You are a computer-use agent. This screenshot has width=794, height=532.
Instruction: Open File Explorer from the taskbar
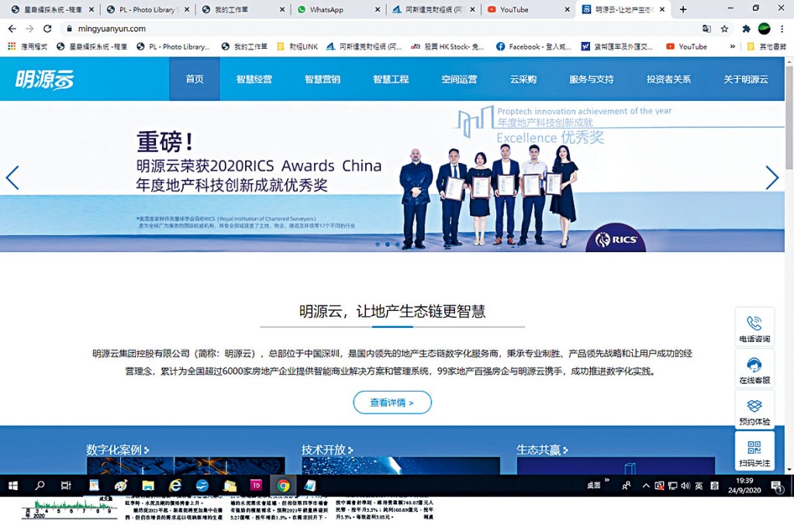pos(148,485)
